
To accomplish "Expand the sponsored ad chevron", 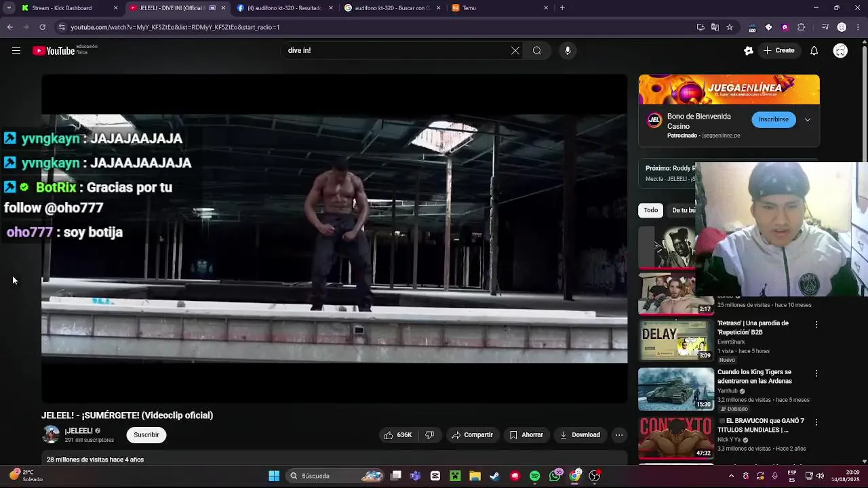I will pyautogui.click(x=808, y=119).
